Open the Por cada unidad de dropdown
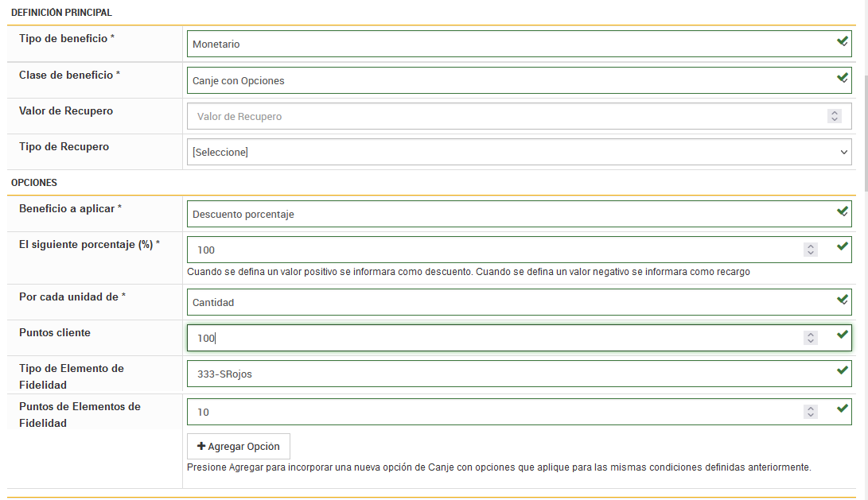868x500 pixels. 519,303
